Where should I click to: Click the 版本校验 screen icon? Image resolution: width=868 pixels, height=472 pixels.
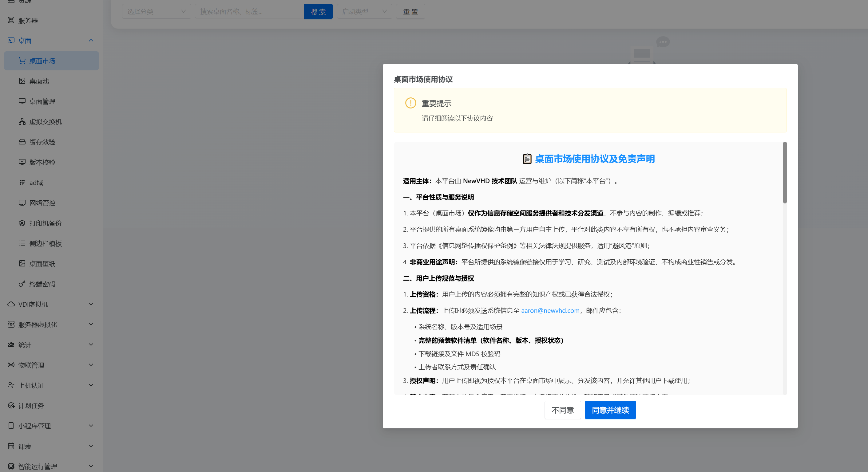click(22, 162)
